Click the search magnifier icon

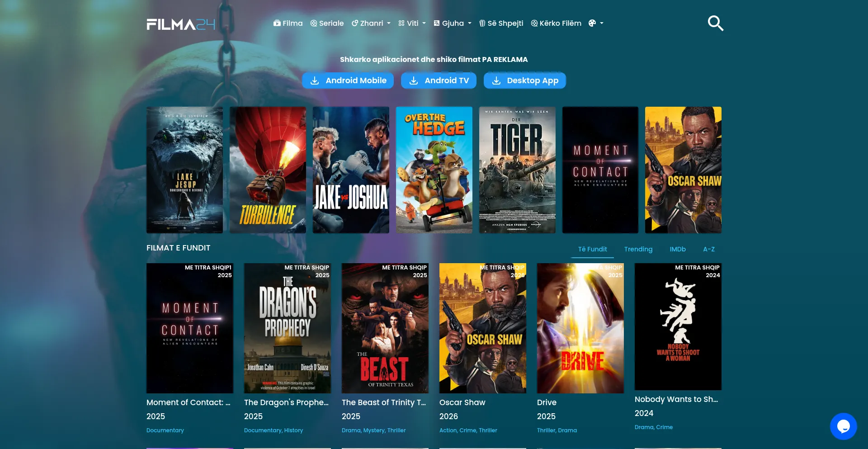pos(715,23)
